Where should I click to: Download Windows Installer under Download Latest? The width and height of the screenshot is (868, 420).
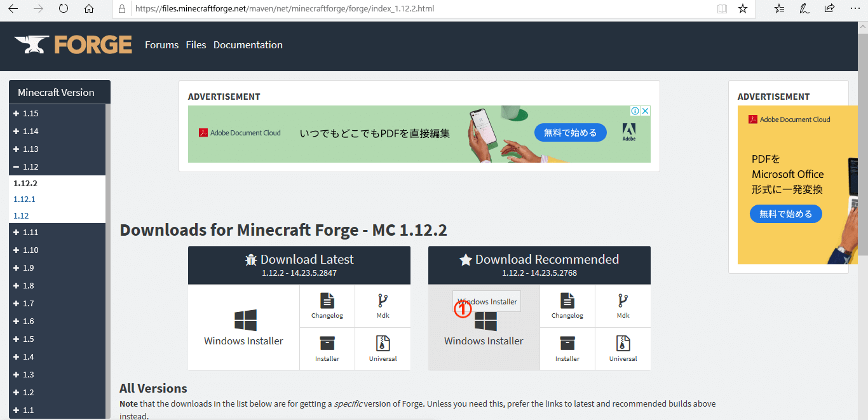point(244,327)
